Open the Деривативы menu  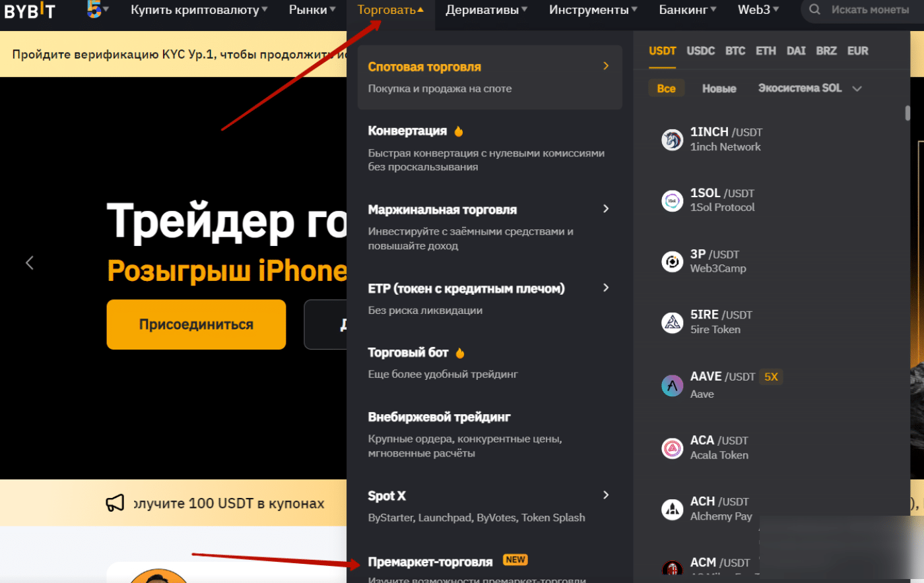486,10
